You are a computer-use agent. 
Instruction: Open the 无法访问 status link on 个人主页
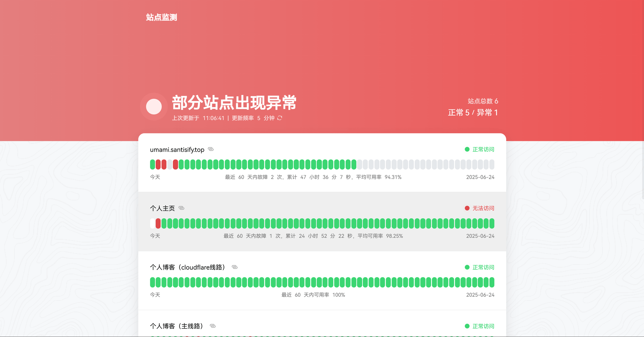click(483, 208)
